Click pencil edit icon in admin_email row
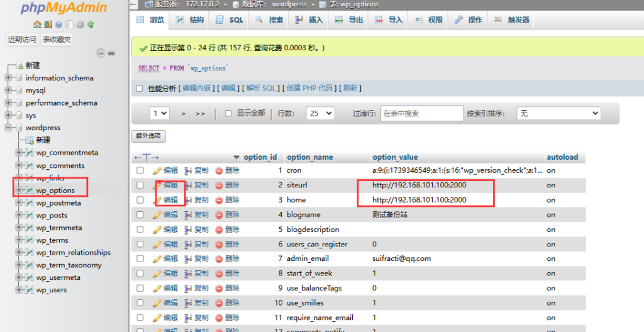The height and width of the screenshot is (332, 644). coord(157,259)
